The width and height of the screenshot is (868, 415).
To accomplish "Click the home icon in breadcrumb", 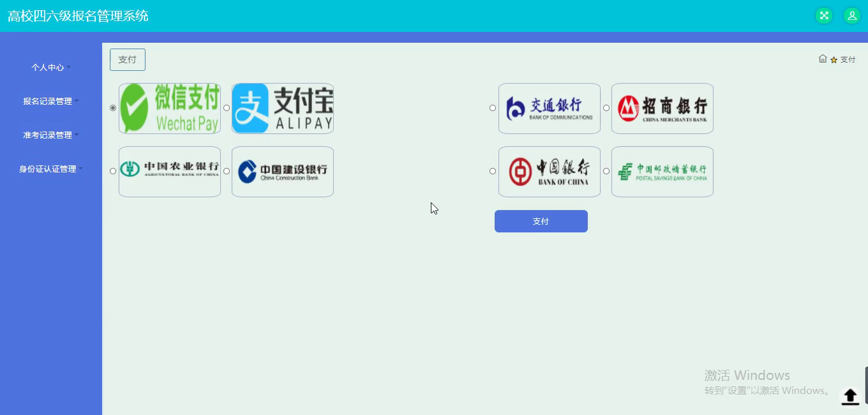I will click(823, 59).
